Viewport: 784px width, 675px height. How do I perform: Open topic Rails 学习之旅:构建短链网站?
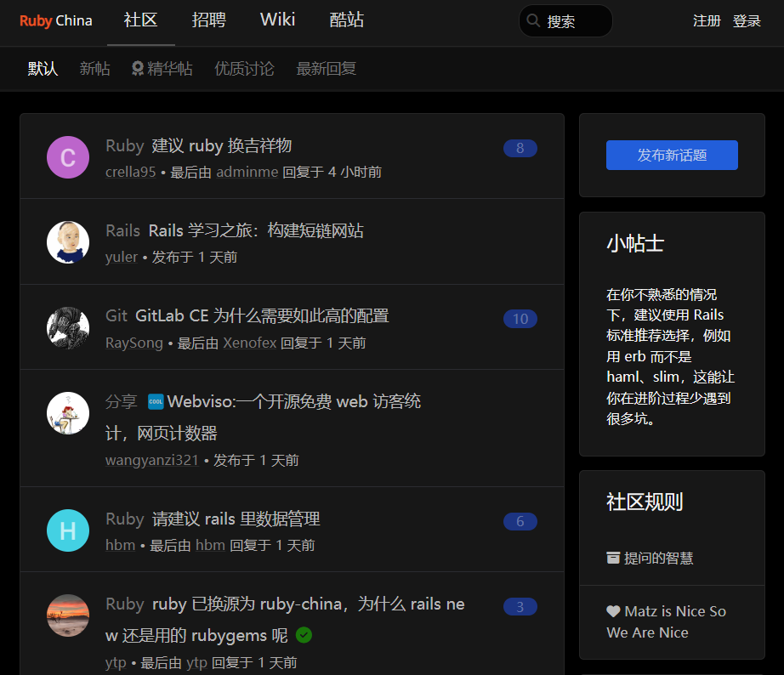coord(256,231)
